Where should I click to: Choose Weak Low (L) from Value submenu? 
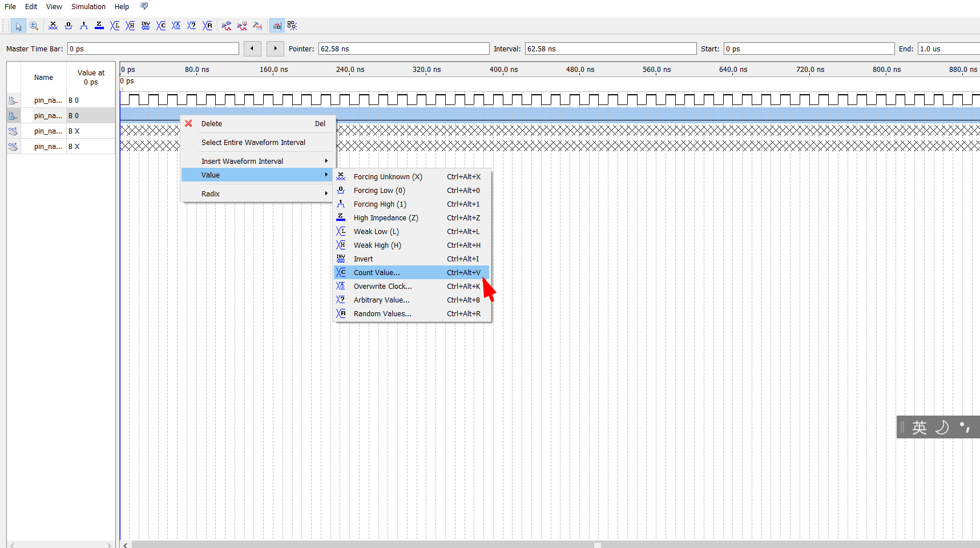click(412, 231)
